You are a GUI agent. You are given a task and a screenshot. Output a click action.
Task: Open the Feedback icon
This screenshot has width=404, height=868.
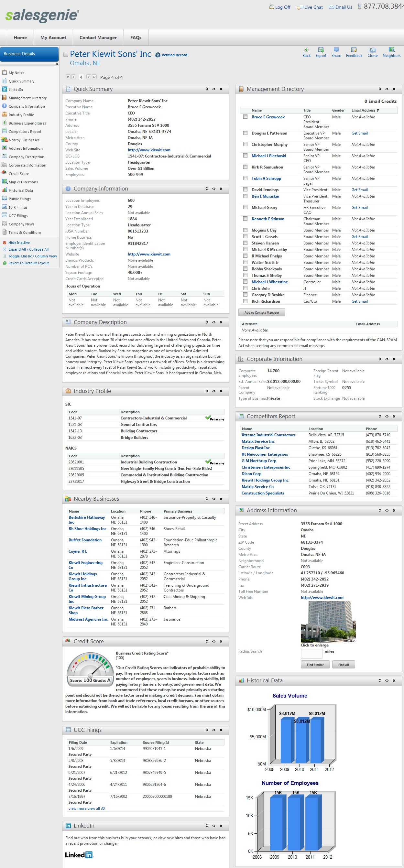(354, 50)
